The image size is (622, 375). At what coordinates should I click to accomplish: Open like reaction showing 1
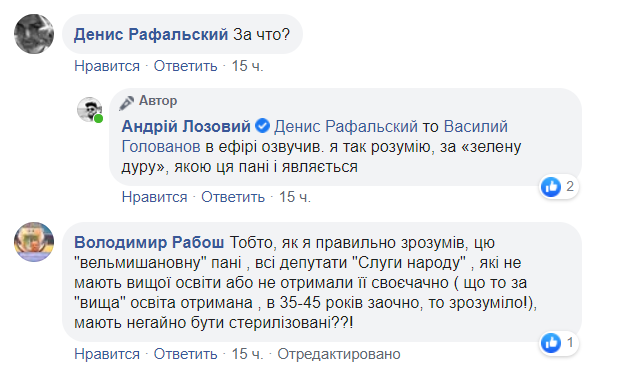[559, 343]
